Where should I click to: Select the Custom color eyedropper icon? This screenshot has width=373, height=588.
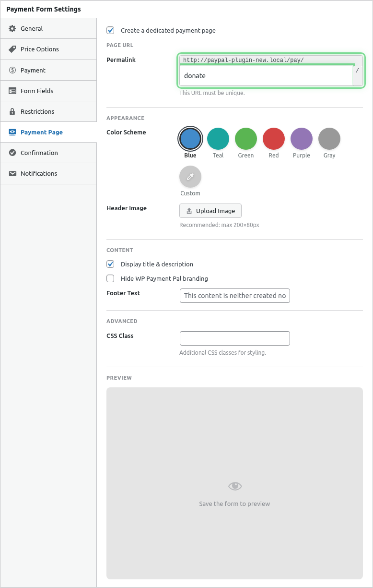[x=190, y=177]
